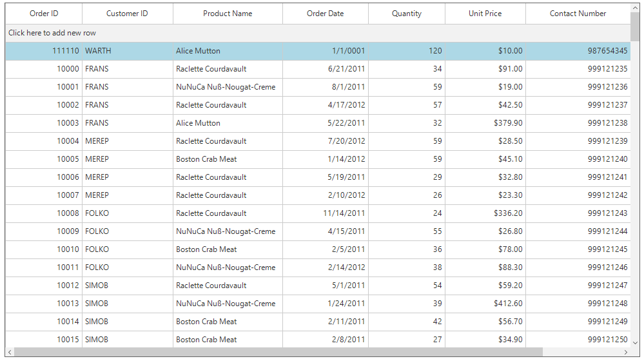Click order date 7/20/2012
The height and width of the screenshot is (359, 644).
(326, 141)
